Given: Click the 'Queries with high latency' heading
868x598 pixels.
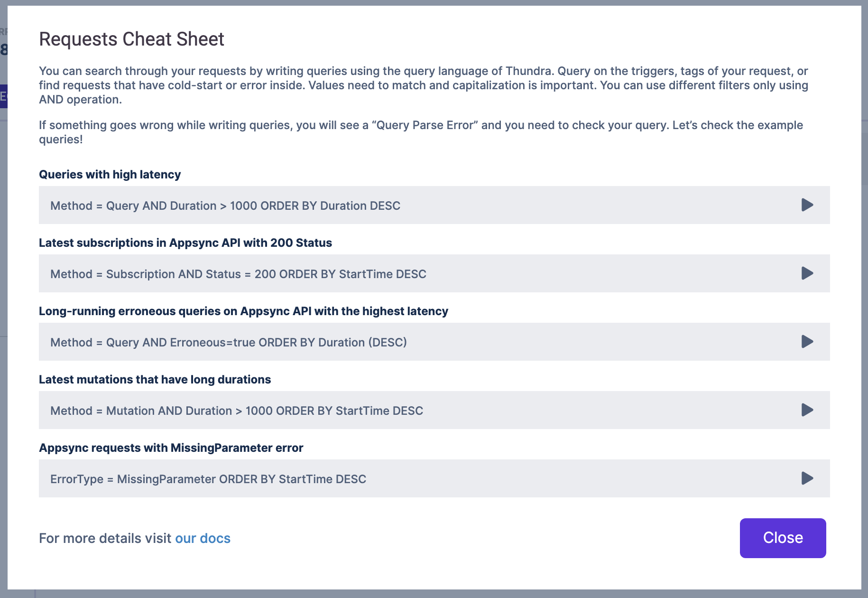Looking at the screenshot, I should click(x=110, y=175).
